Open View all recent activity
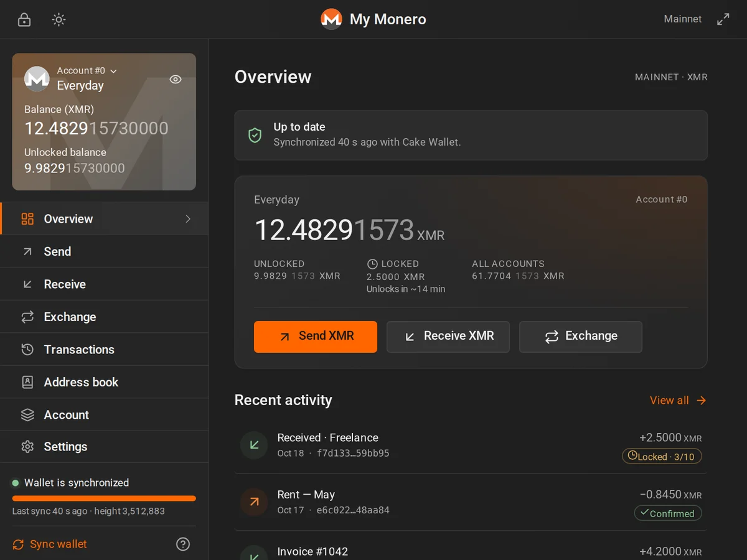747x560 pixels. point(678,401)
